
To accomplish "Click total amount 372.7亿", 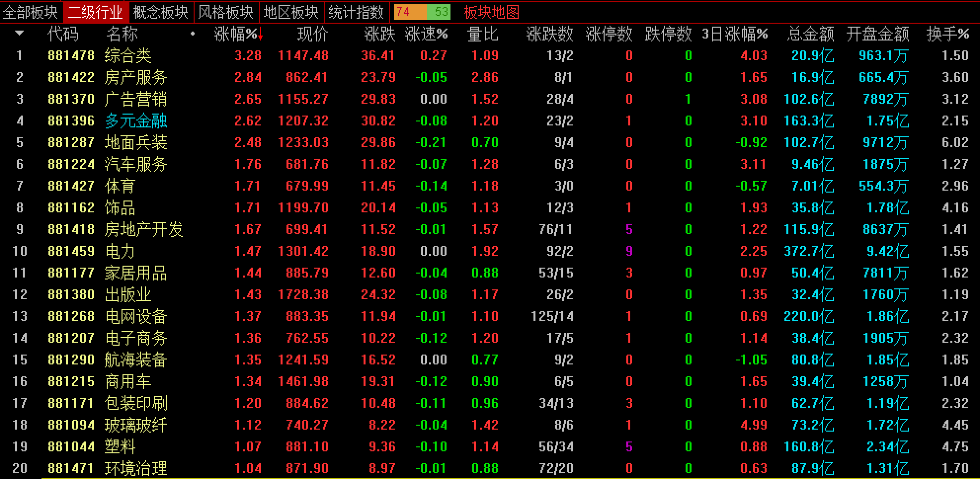I will pyautogui.click(x=809, y=251).
